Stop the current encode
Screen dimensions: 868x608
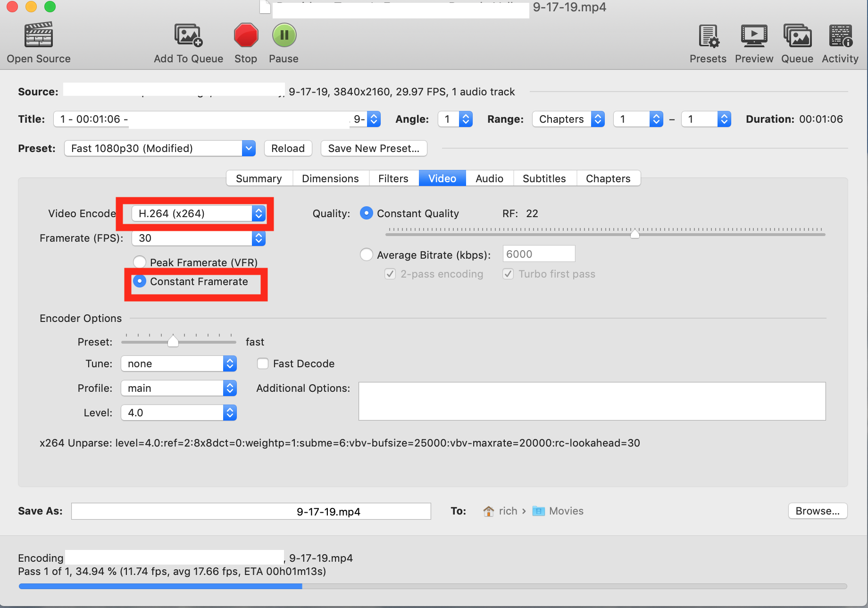(246, 35)
